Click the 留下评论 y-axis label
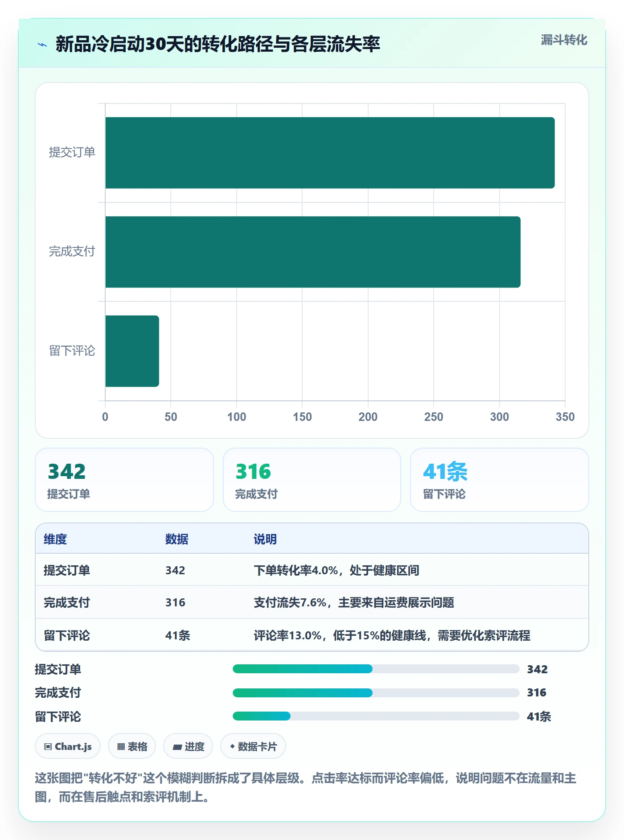 (72, 350)
